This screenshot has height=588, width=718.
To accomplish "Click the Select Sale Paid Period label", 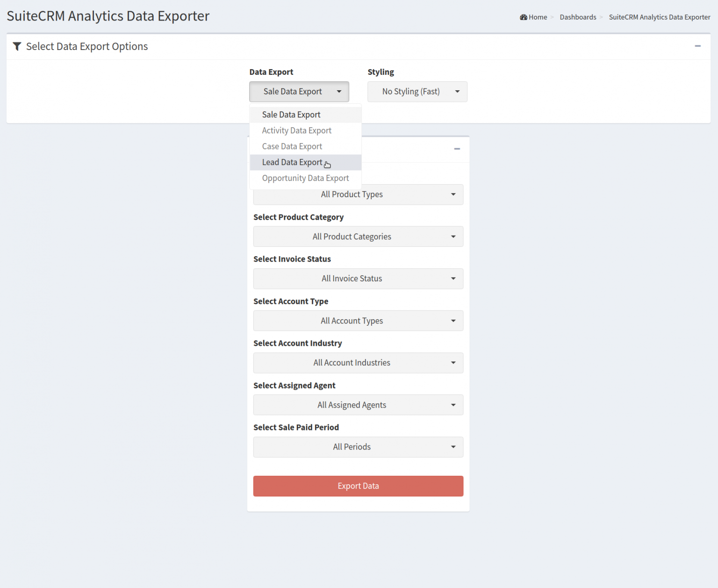I will pos(296,427).
